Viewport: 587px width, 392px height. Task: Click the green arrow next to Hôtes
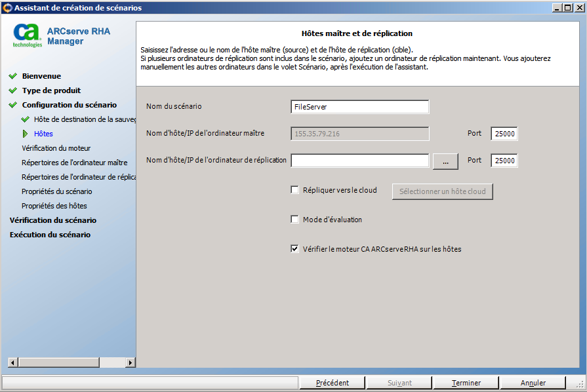click(25, 134)
